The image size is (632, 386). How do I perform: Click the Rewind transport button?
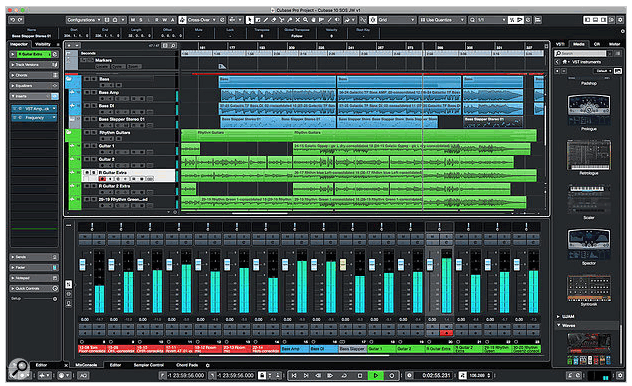[318, 375]
